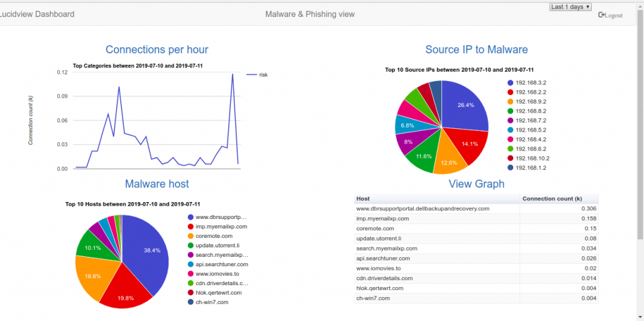Click the 0.08 connection count cell
Viewport: 644px width, 321px height.
click(x=559, y=239)
